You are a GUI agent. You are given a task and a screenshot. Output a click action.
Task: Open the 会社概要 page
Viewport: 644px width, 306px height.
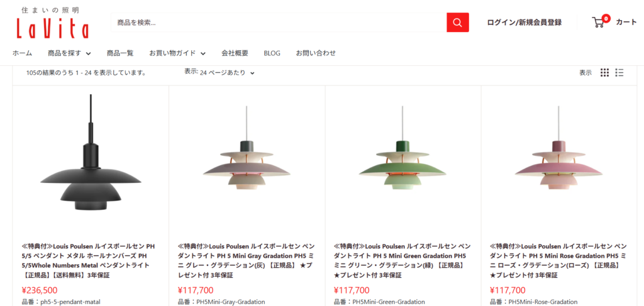point(235,53)
